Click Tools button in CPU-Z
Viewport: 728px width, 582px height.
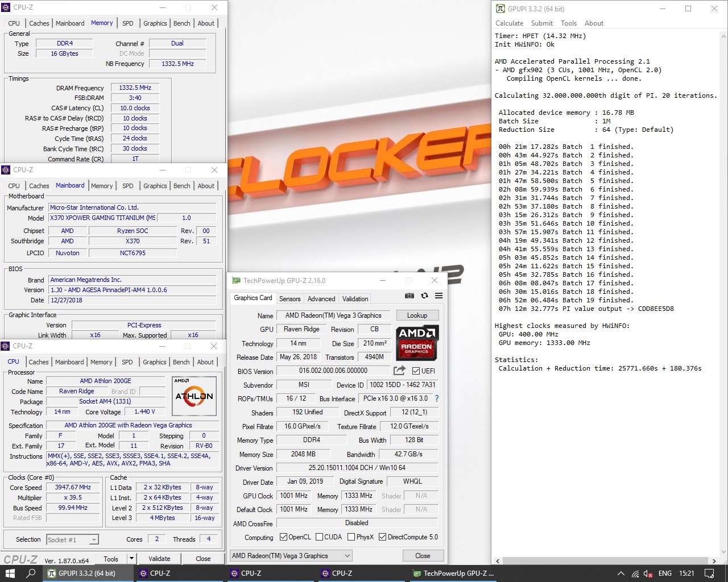point(111,559)
